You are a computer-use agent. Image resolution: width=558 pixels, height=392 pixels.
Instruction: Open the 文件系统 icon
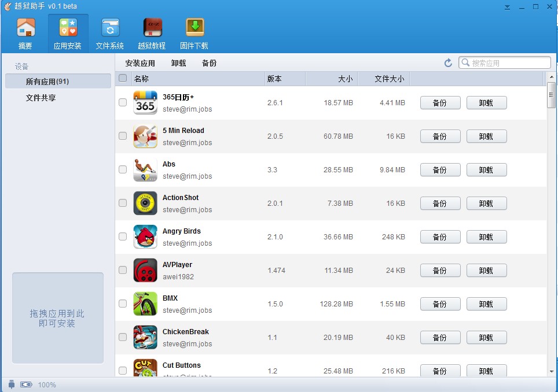click(x=110, y=28)
